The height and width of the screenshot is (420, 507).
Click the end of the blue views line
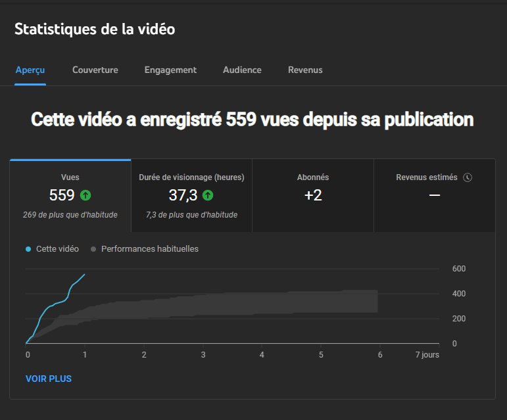pyautogui.click(x=84, y=275)
